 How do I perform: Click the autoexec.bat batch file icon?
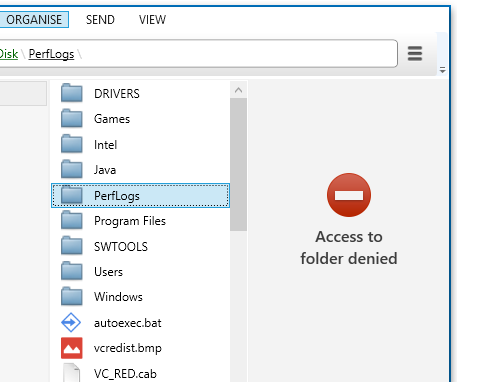71,322
